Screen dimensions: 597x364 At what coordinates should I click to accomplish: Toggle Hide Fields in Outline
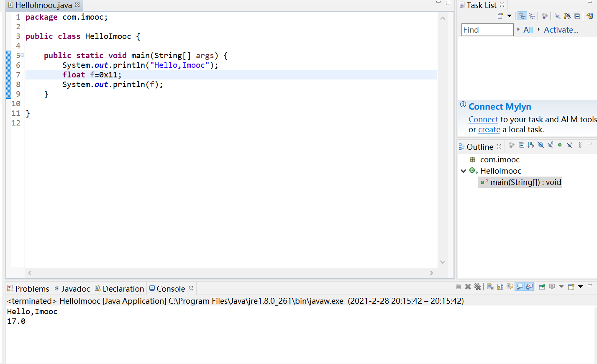[541, 145]
